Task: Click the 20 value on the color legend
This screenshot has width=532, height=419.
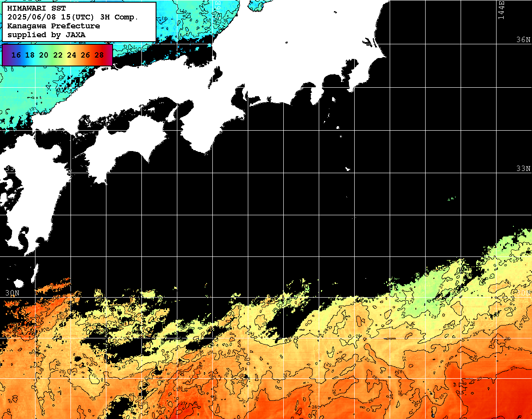Action: tap(43, 55)
